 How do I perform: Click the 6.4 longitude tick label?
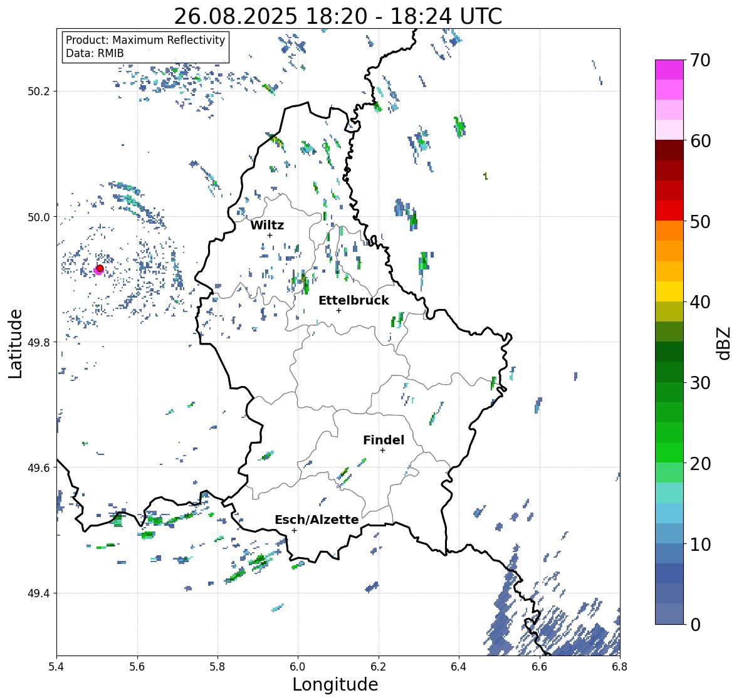[459, 666]
